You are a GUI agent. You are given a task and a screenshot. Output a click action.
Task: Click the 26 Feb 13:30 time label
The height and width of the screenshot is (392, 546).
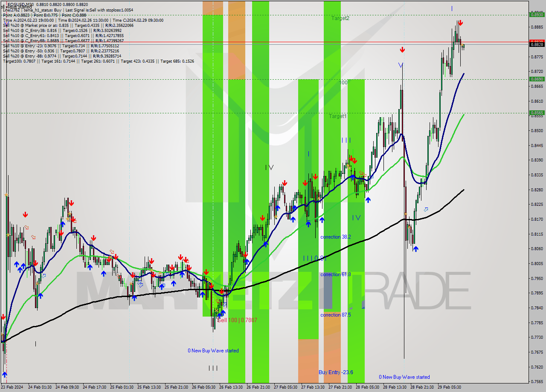[x=231, y=387]
